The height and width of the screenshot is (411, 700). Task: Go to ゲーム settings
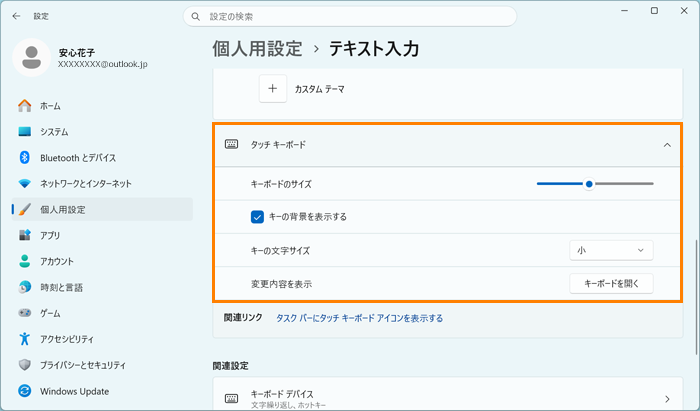pyautogui.click(x=102, y=313)
